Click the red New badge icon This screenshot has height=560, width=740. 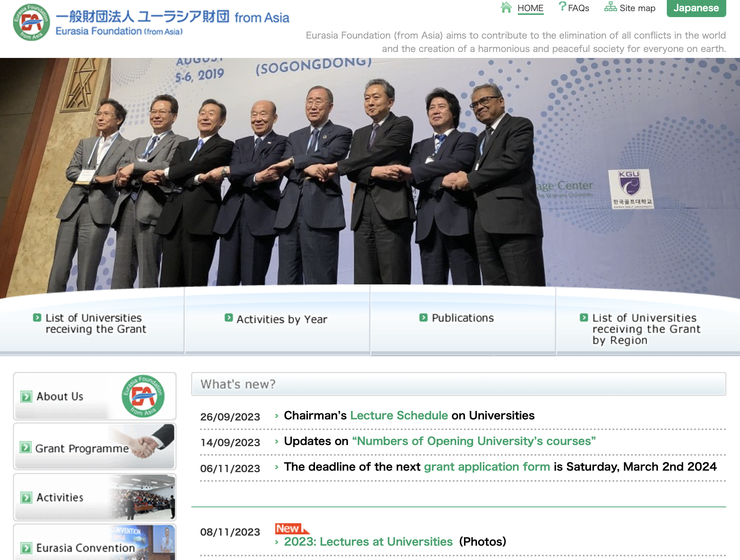point(292,528)
